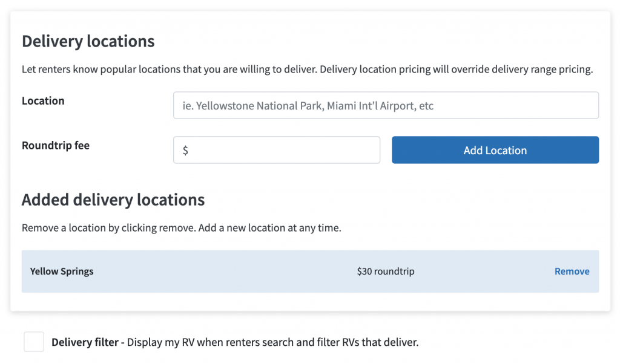Enable the Delivery filter checkbox
620x364 pixels.
[34, 342]
